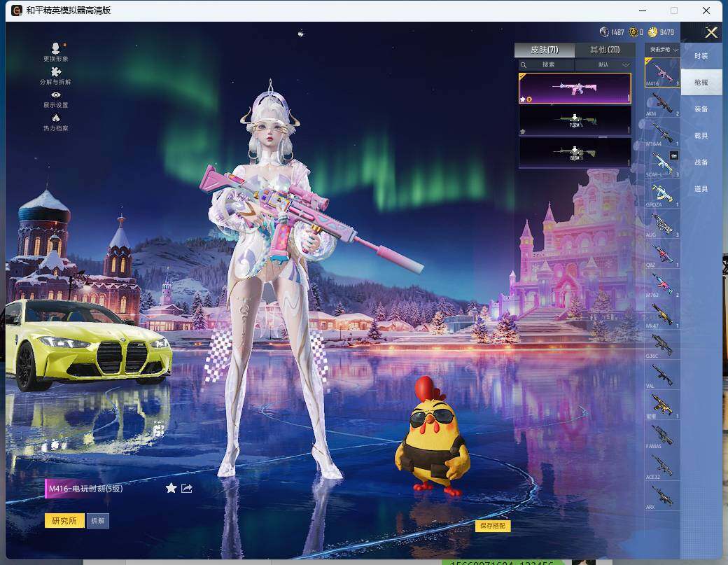Toggle the 展示设置 eye icon
The image size is (728, 565).
pyautogui.click(x=56, y=95)
